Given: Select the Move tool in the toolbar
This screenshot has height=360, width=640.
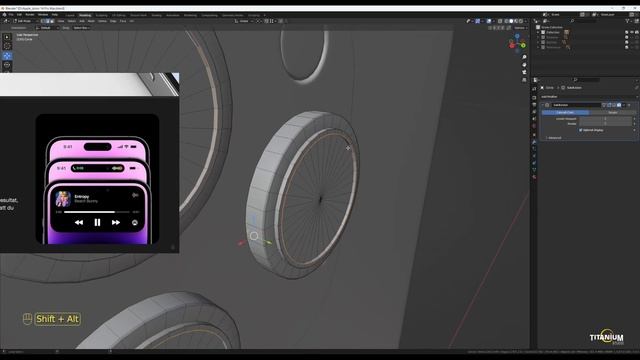Looking at the screenshot, I should tap(7, 56).
